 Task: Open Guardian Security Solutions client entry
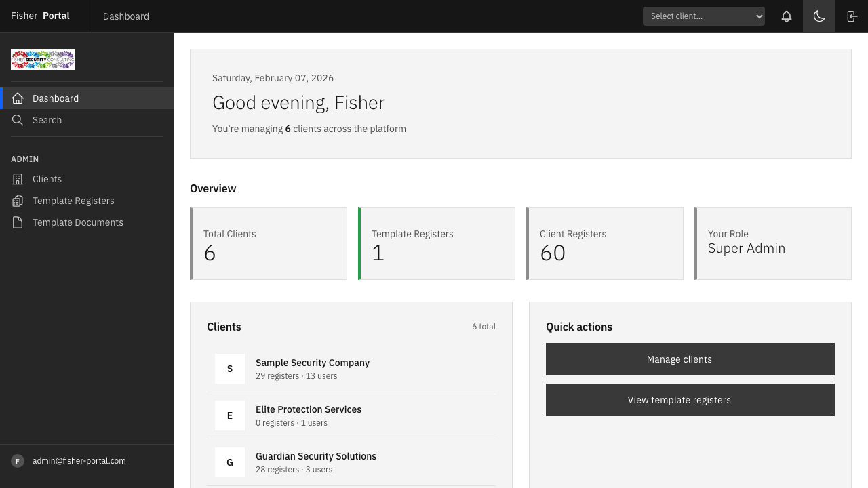[x=316, y=456]
